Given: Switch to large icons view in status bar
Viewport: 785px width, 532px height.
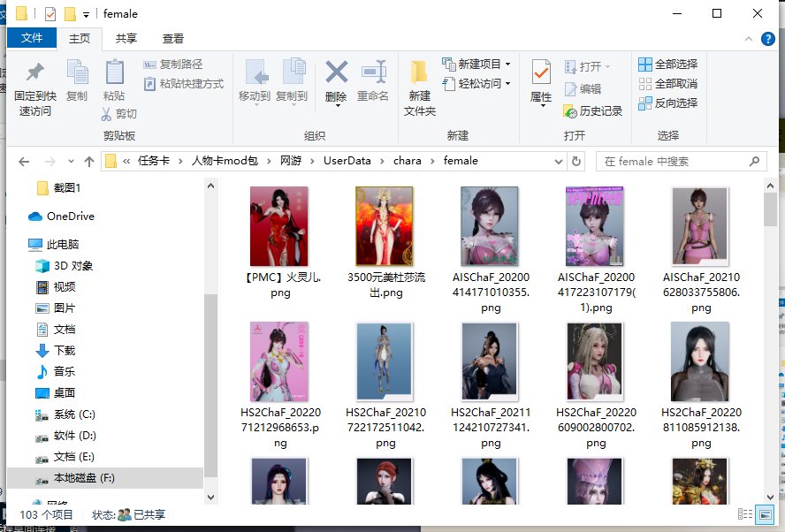Looking at the screenshot, I should coord(765,514).
